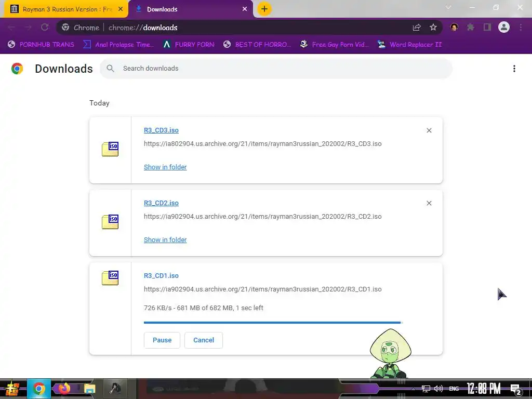This screenshot has width=532, height=399.
Task: Open the volume tray icon
Action: (x=438, y=389)
